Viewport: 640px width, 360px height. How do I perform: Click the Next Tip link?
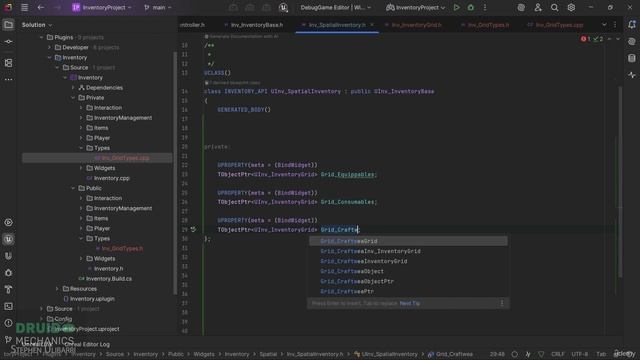(x=410, y=303)
